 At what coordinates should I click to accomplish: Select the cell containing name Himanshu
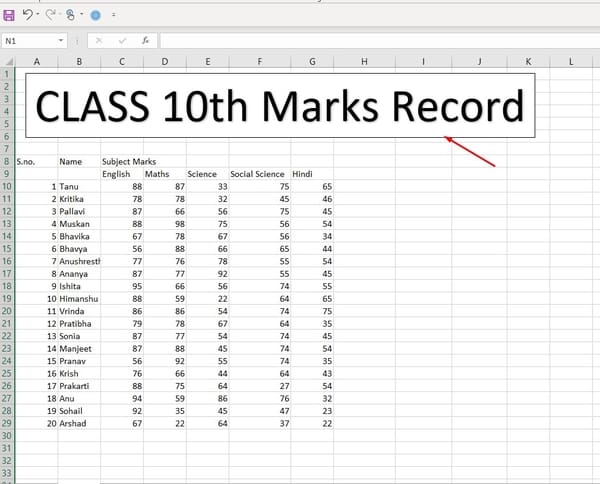coord(79,299)
